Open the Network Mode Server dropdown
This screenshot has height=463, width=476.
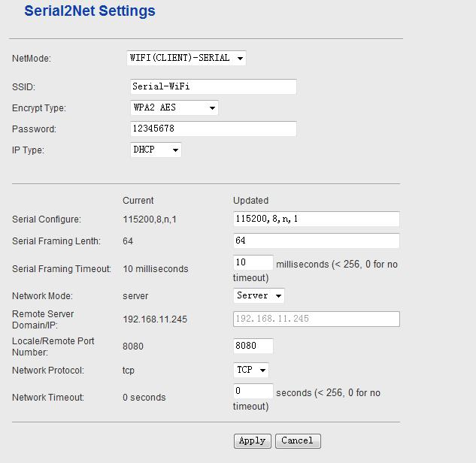(x=259, y=296)
